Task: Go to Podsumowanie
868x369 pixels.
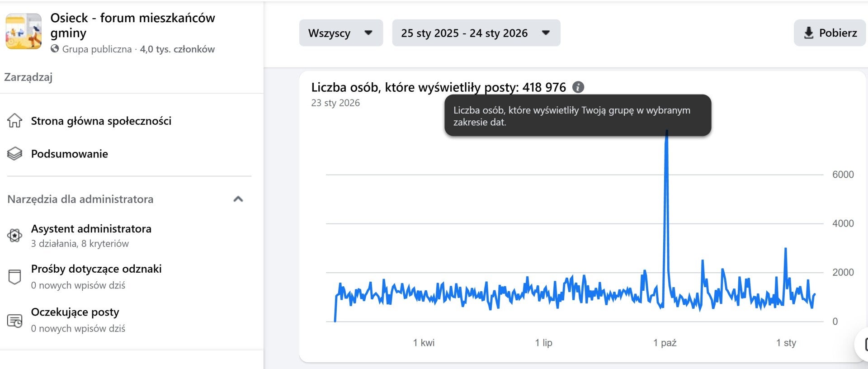Action: tap(70, 154)
